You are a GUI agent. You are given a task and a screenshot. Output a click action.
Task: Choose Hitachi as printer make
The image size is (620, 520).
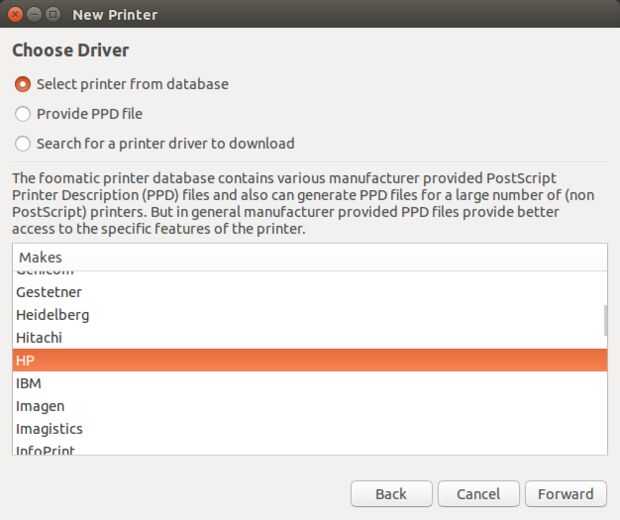coord(39,338)
